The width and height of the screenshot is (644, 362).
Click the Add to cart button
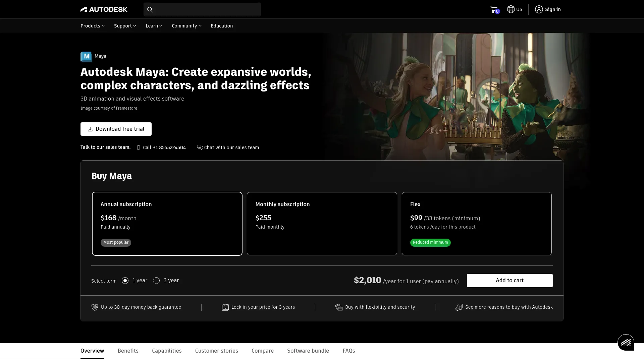click(x=510, y=281)
